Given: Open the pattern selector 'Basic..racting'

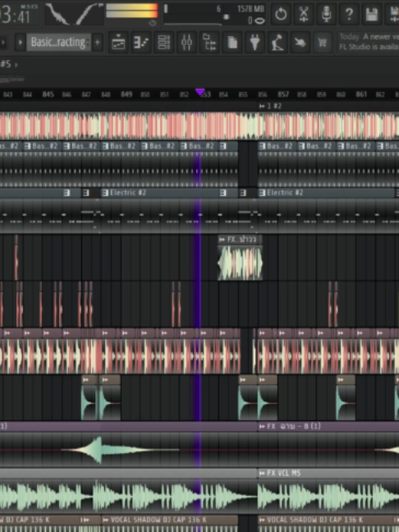Looking at the screenshot, I should pyautogui.click(x=58, y=43).
